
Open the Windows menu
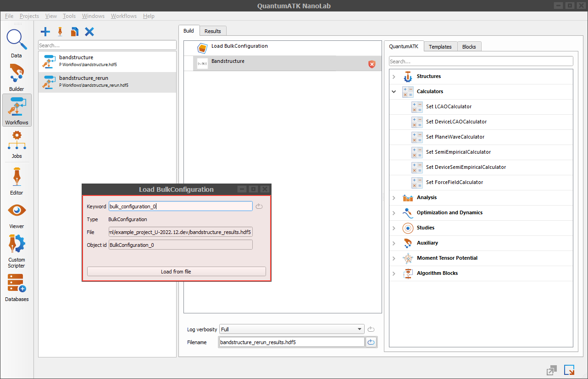click(x=93, y=16)
